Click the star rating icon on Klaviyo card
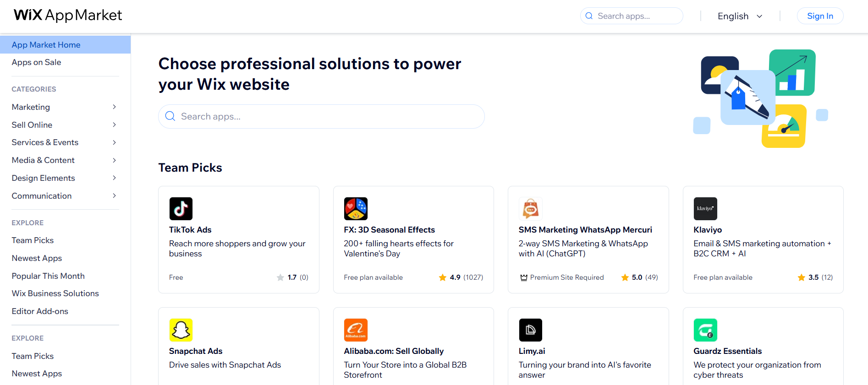This screenshot has height=385, width=868. pos(801,277)
